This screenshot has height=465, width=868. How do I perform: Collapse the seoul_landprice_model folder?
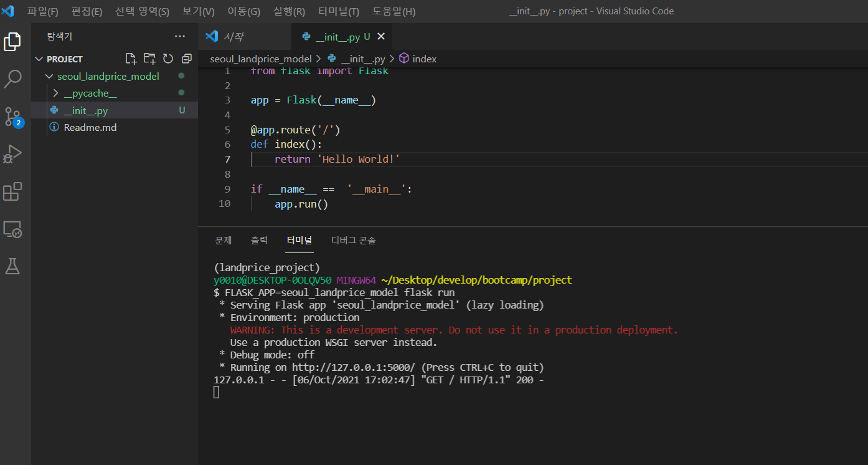click(50, 77)
